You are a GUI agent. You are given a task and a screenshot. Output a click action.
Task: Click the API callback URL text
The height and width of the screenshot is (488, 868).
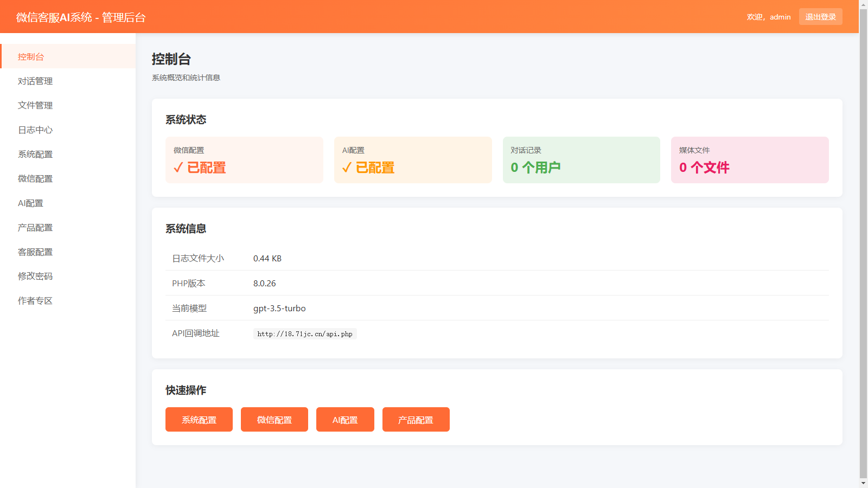tap(305, 334)
